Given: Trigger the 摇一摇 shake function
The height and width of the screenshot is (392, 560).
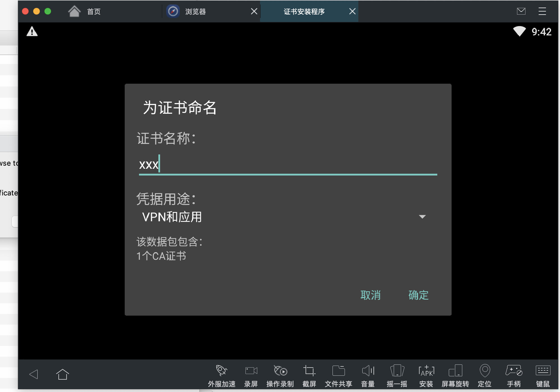Looking at the screenshot, I should tap(397, 371).
